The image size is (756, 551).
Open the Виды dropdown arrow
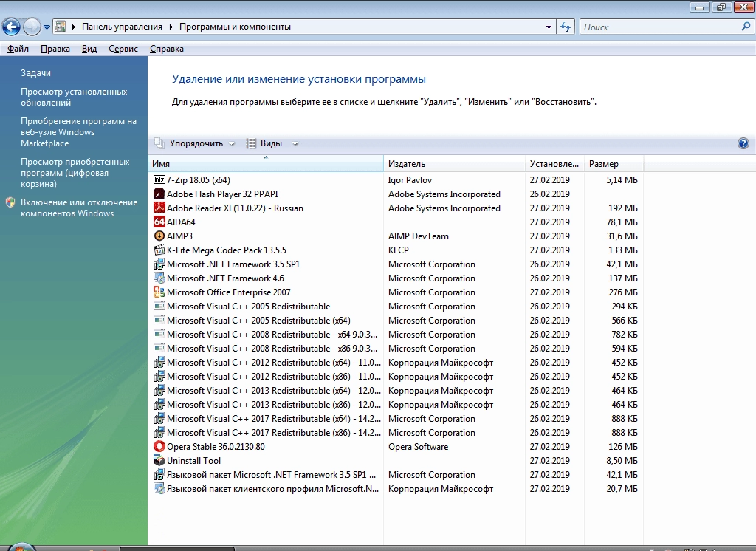(x=295, y=143)
